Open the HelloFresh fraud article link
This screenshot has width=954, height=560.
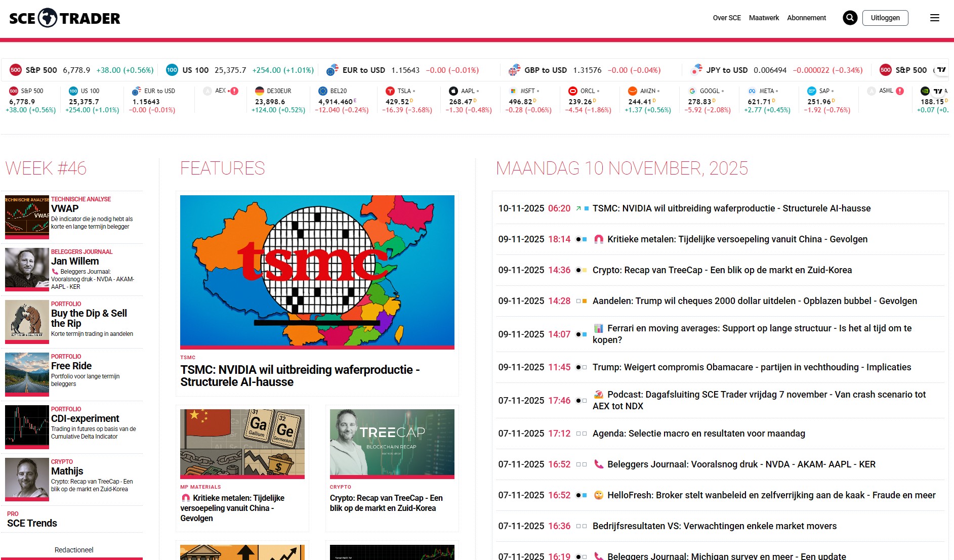pos(771,495)
